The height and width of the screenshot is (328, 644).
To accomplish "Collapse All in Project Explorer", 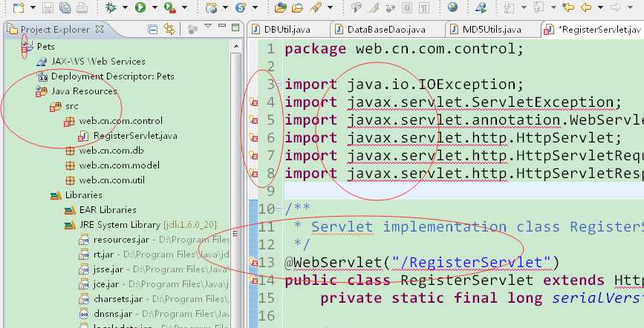I will tap(153, 29).
